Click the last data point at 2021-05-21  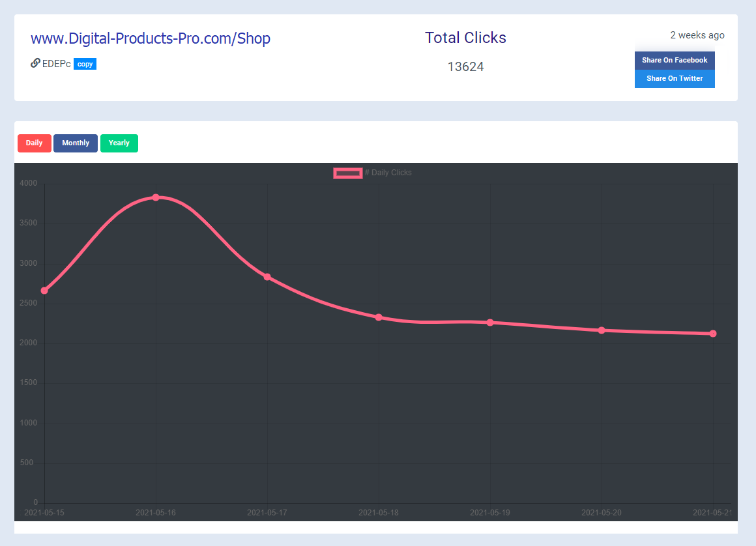(x=712, y=333)
